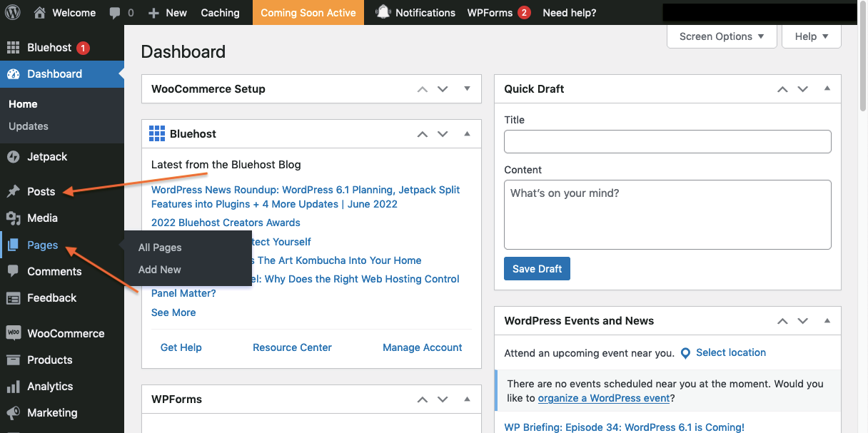The width and height of the screenshot is (868, 433).
Task: Collapse the Bluehost panel
Action: click(x=468, y=133)
